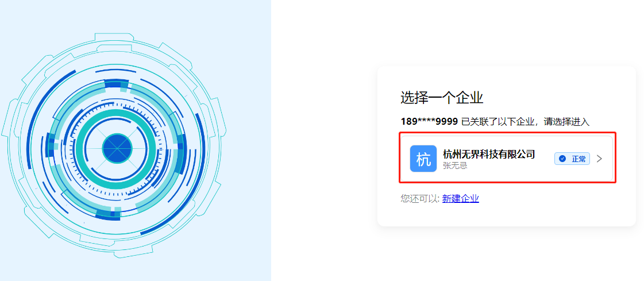The height and width of the screenshot is (281, 644).
Task: Click the 正常 status badge
Action: click(572, 159)
